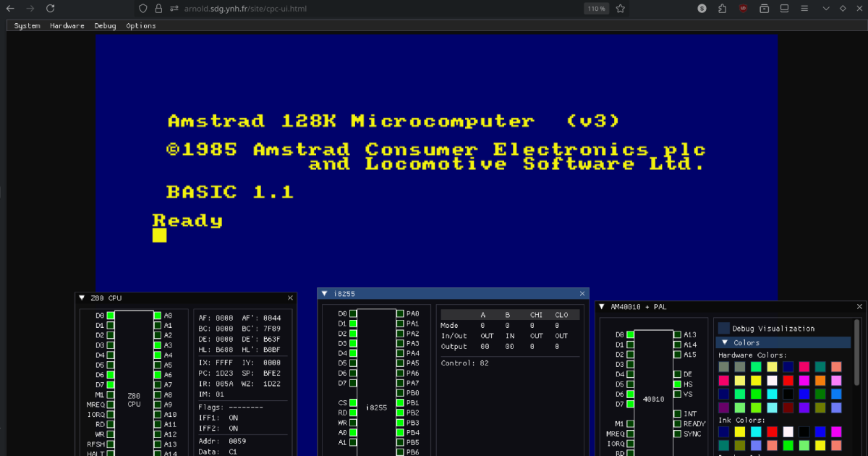Click the 110% zoom level badge

pyautogui.click(x=597, y=9)
